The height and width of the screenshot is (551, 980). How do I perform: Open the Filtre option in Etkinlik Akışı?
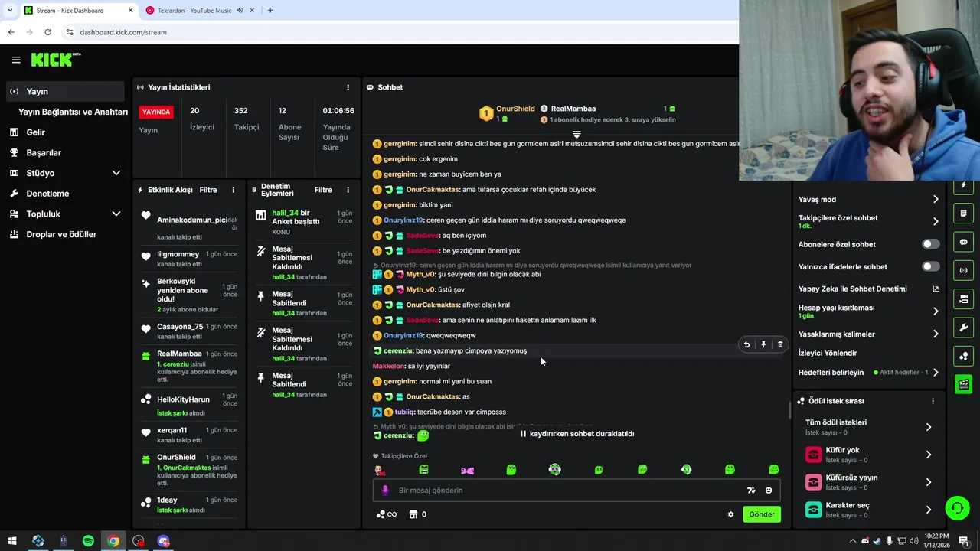click(208, 190)
